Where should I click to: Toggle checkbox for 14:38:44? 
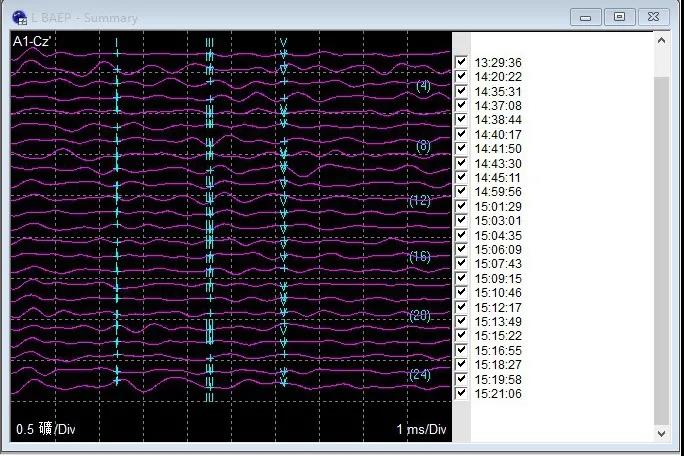point(461,120)
